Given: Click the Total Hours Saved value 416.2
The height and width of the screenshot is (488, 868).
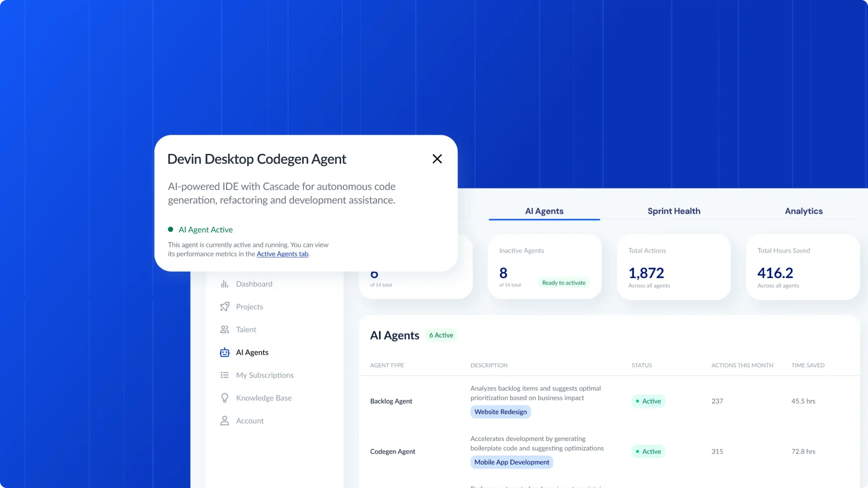Looking at the screenshot, I should tap(775, 273).
